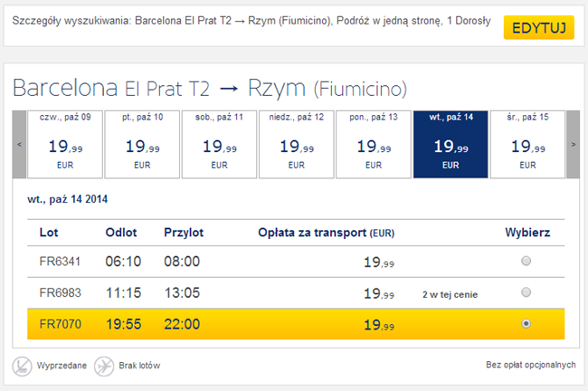Image resolution: width=588 pixels, height=391 pixels.
Task: Choose the wt., paź 14 date tab
Action: click(451, 144)
